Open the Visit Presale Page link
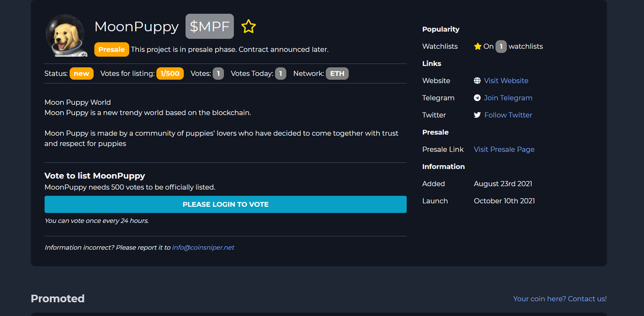Screen dimensions: 644x316 coord(504,149)
